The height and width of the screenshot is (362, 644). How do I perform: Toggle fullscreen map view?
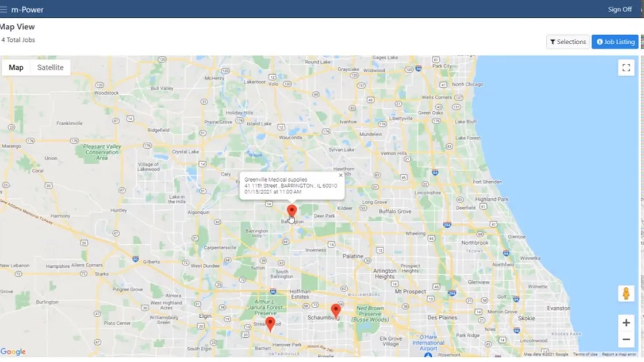click(x=626, y=68)
